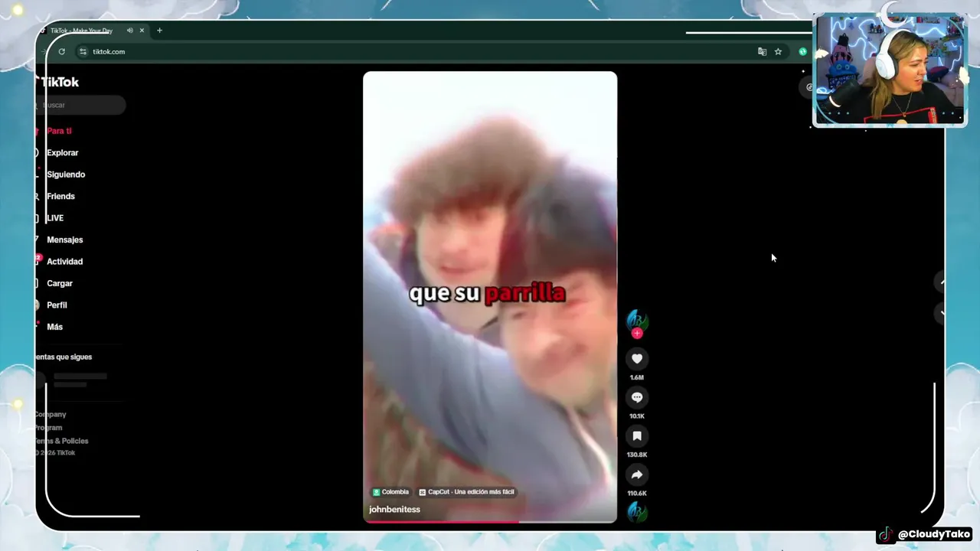Open comments via the speech bubble icon
980x551 pixels.
(637, 397)
